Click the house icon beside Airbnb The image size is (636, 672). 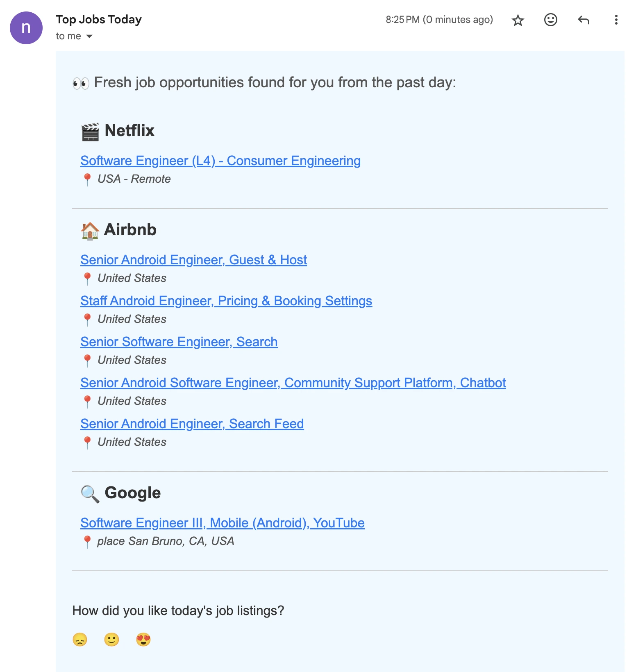click(90, 230)
